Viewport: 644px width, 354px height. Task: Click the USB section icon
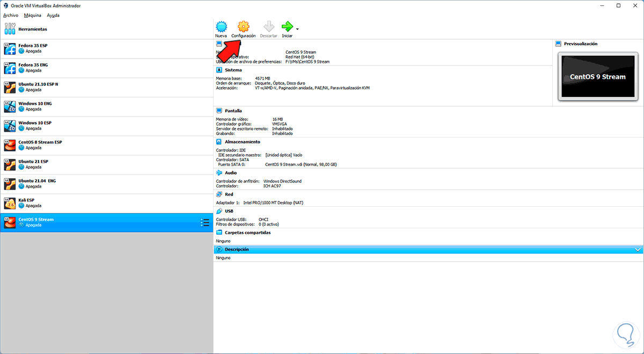coord(219,211)
